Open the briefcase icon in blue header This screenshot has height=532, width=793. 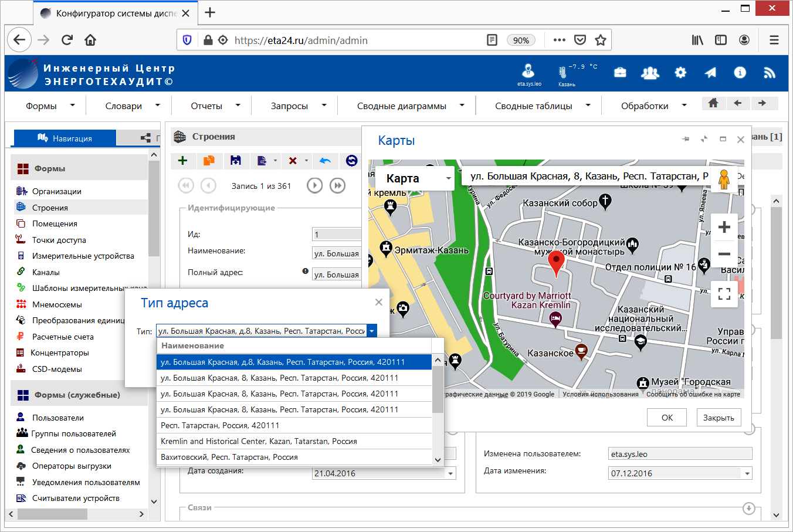click(620, 73)
